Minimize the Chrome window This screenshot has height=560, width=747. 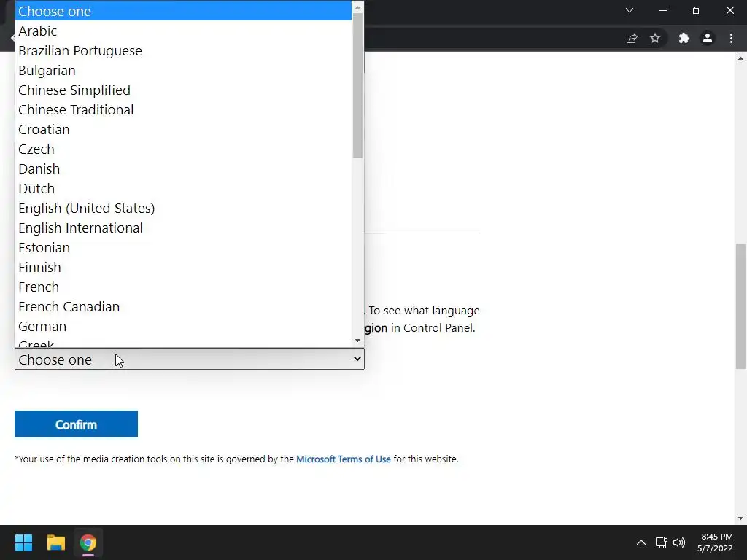click(663, 10)
